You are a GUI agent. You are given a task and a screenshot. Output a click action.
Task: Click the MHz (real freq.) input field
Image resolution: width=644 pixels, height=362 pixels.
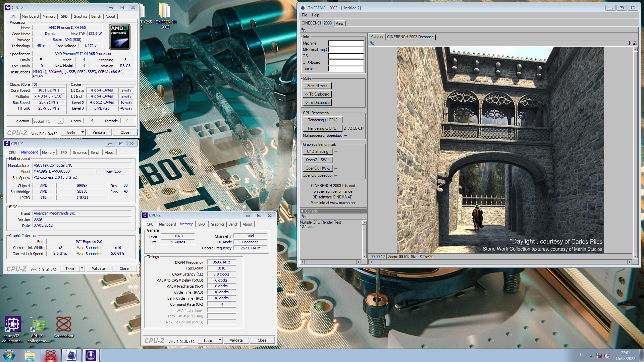346,50
